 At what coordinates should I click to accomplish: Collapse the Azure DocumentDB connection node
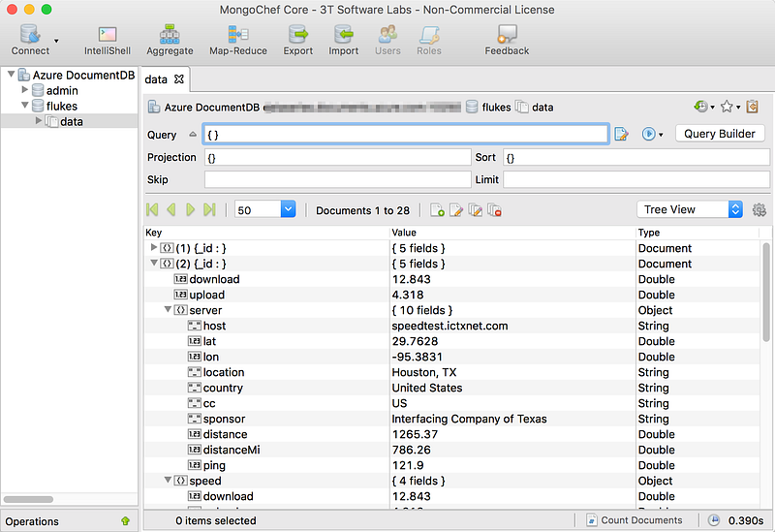pyautogui.click(x=11, y=75)
